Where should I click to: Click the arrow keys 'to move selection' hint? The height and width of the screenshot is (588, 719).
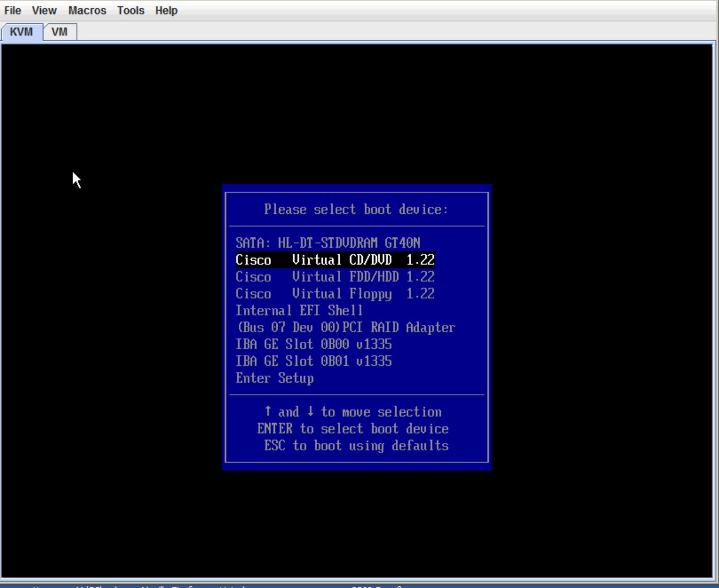(353, 412)
